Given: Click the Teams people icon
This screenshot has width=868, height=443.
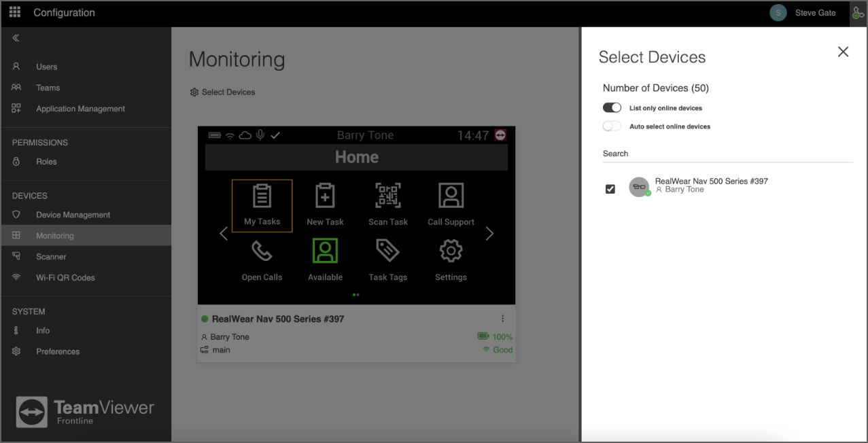Looking at the screenshot, I should click(x=16, y=88).
